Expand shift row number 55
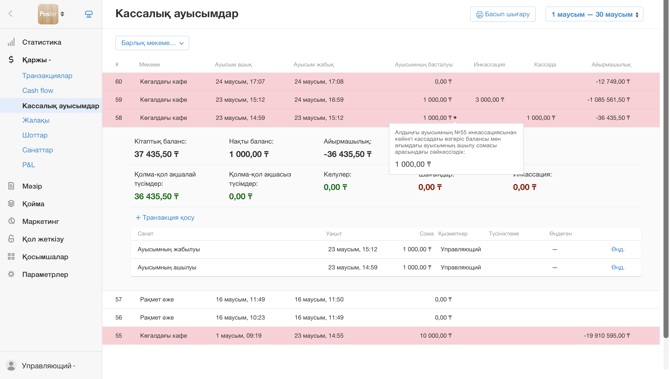Viewport: 670px width, 379px height. (381, 335)
